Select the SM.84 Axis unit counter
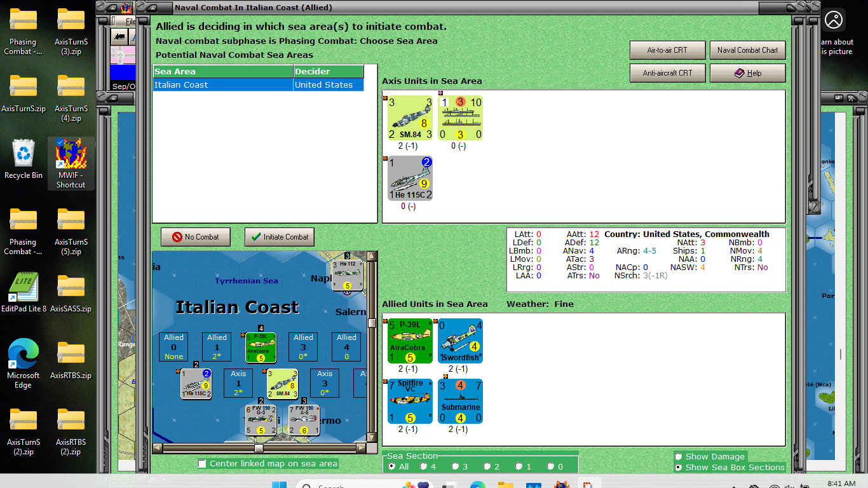868x488 pixels. click(x=410, y=118)
